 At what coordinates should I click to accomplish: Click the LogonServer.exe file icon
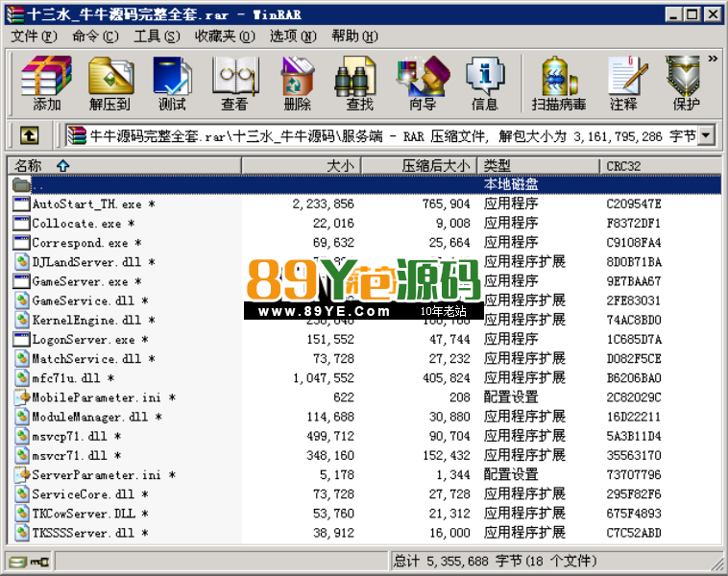21,340
